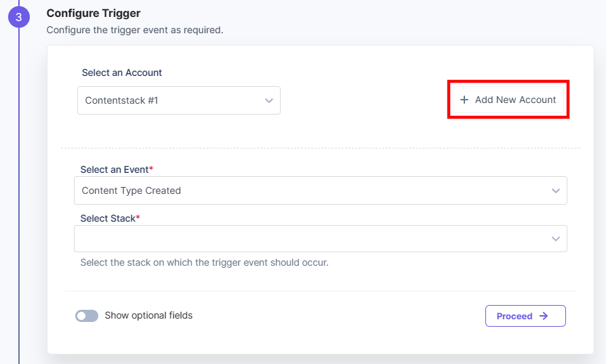Image resolution: width=606 pixels, height=364 pixels.
Task: Click the plus icon beside Add New Account
Action: [x=464, y=100]
